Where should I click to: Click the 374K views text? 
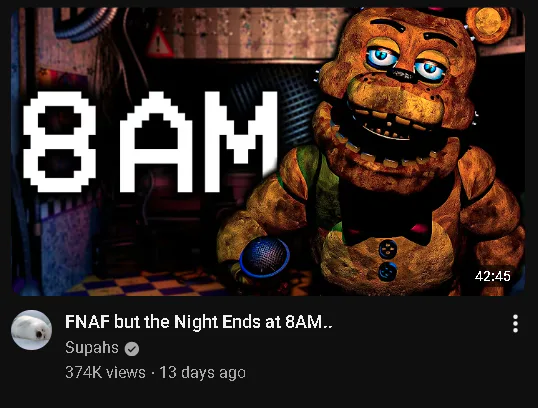105,372
